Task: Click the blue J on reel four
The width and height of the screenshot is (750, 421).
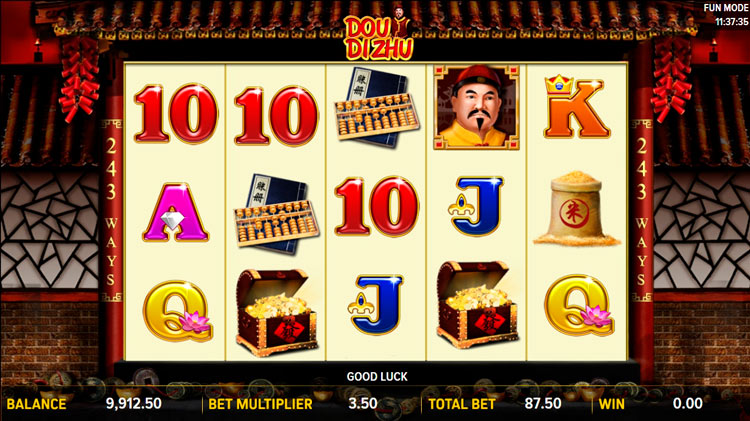Action: pos(476,206)
